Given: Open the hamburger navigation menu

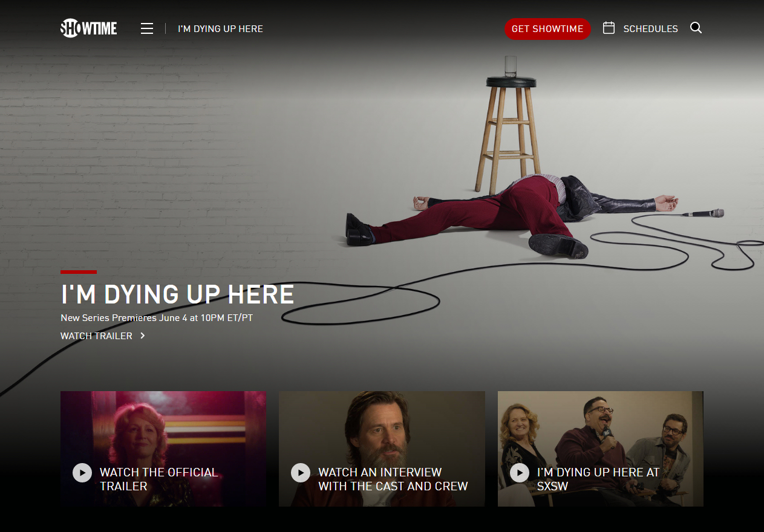Looking at the screenshot, I should 147,28.
